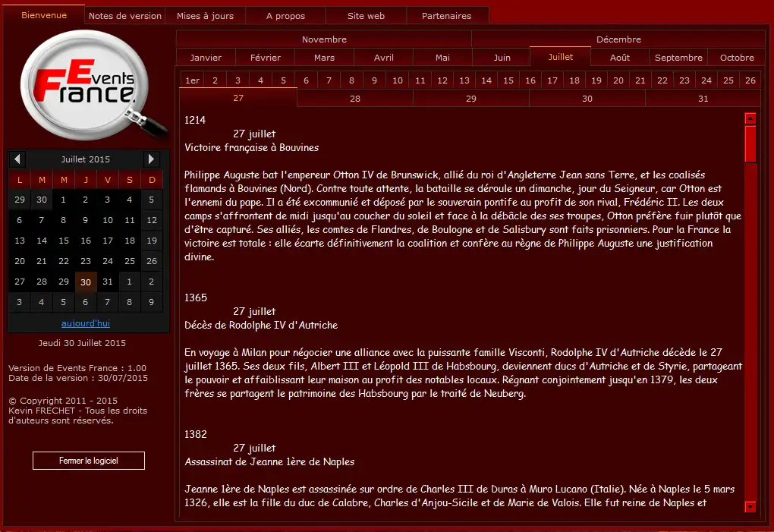The image size is (774, 532).
Task: Select the Juillet month tab
Action: [x=560, y=57]
